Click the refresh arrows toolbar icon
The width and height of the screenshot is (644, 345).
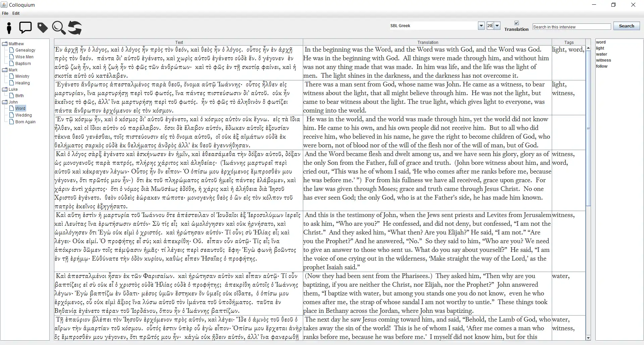tap(75, 28)
